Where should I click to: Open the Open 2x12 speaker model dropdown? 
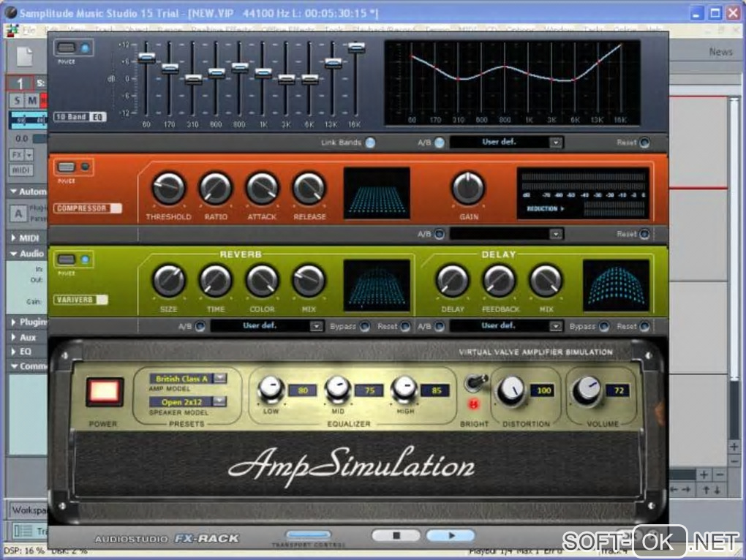pos(219,401)
